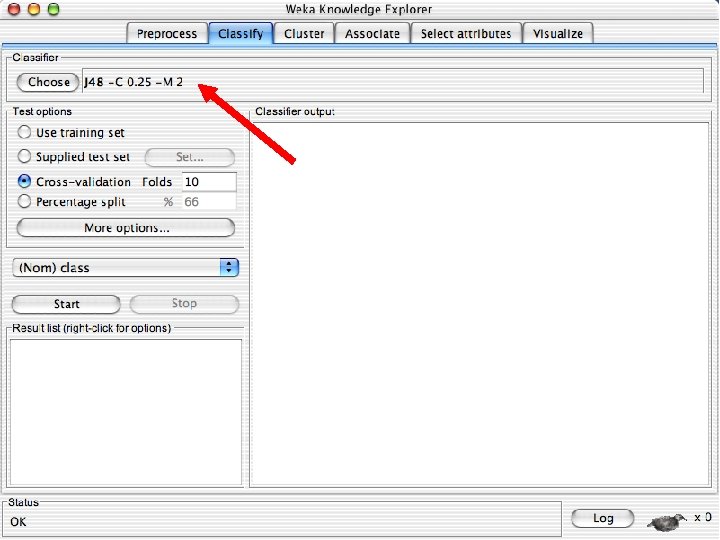Select the Classify tab
The image size is (720, 540).
point(241,34)
